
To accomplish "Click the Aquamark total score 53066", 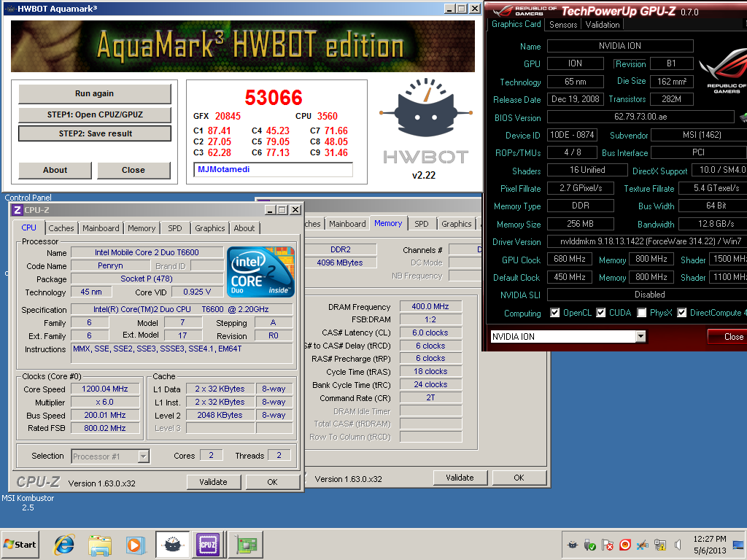I will [x=274, y=98].
